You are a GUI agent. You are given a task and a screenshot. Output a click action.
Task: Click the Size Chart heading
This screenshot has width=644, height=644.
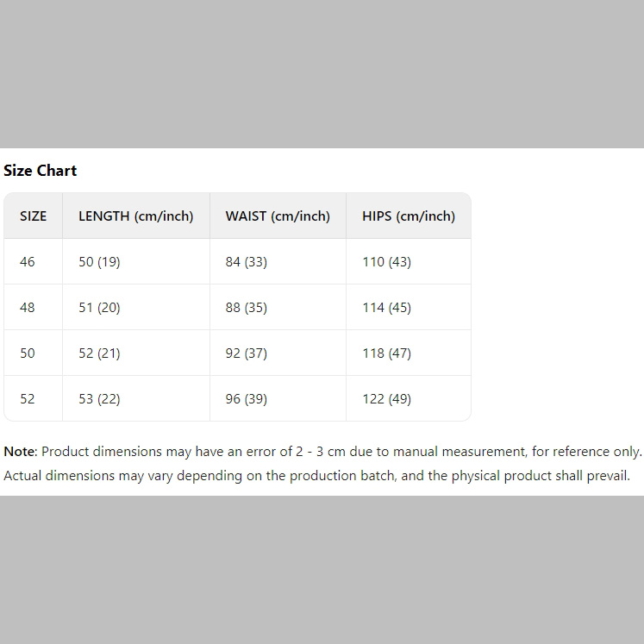pyautogui.click(x=41, y=171)
